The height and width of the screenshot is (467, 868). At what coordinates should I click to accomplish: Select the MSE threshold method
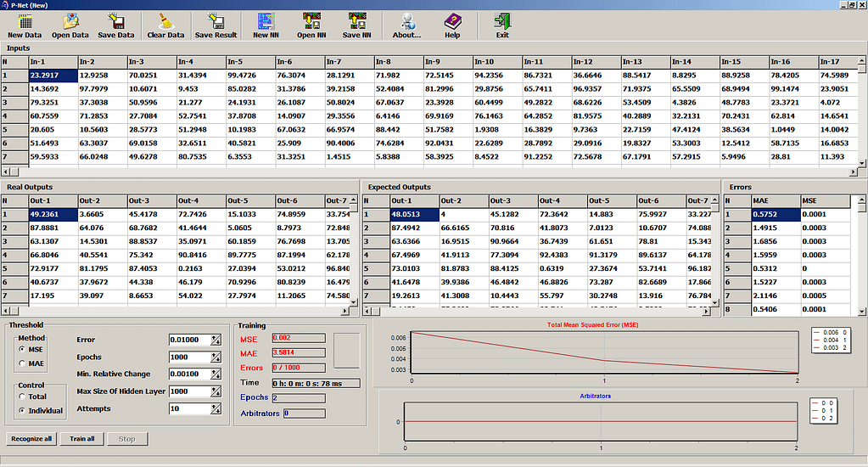22,350
